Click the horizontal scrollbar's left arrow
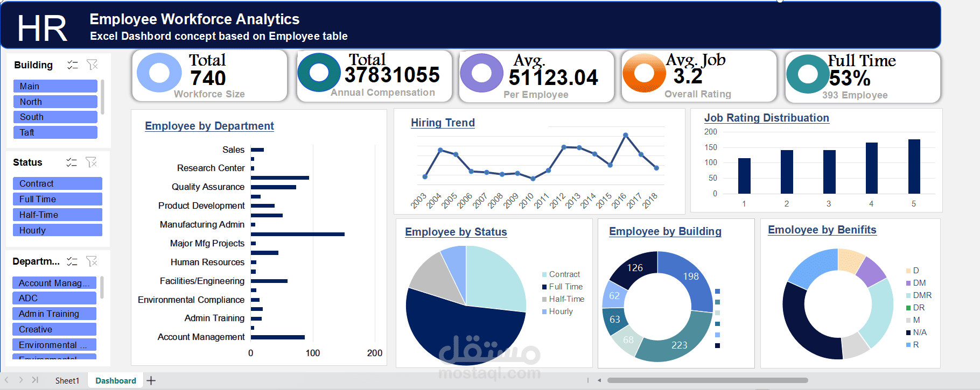This screenshot has width=980, height=390. point(599,380)
